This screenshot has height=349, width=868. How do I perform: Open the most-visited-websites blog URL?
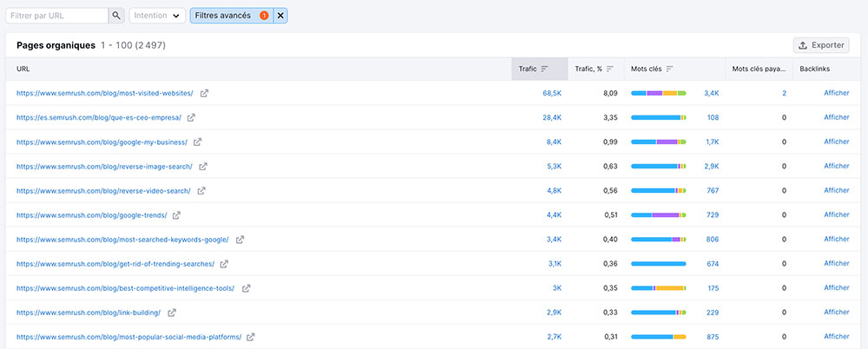coord(105,94)
